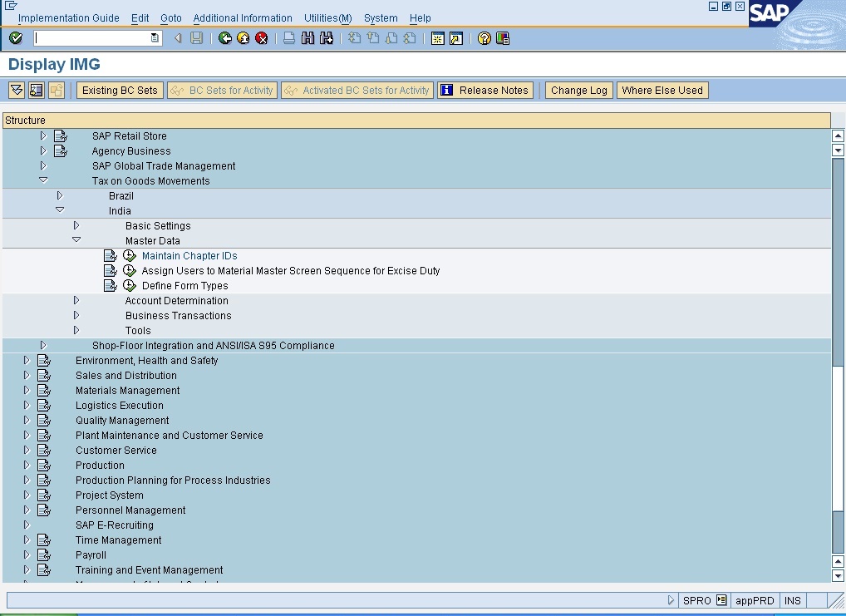Click the second icon in the IMG application toolbar
846x616 pixels.
click(x=36, y=90)
